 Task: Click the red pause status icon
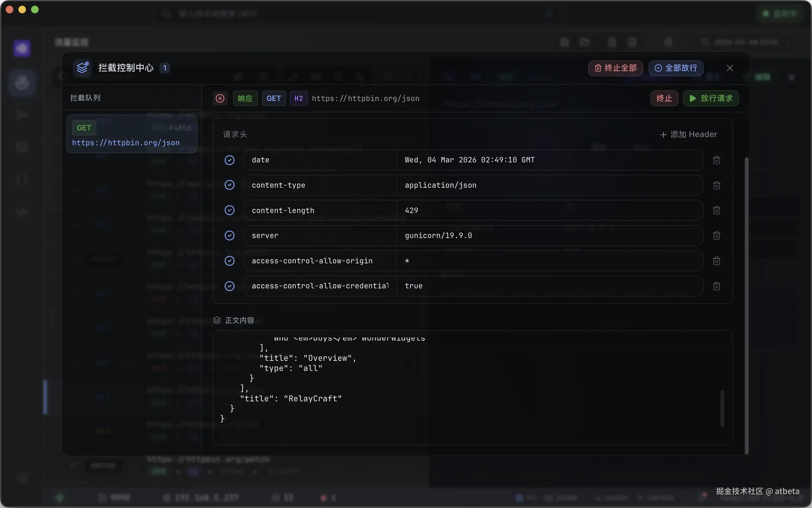point(220,98)
